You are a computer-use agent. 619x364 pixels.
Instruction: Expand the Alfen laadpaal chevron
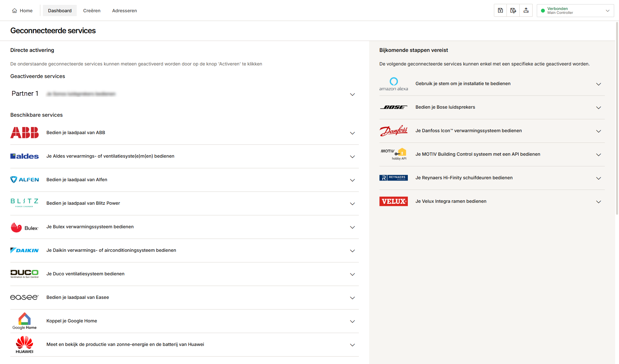pyautogui.click(x=352, y=180)
